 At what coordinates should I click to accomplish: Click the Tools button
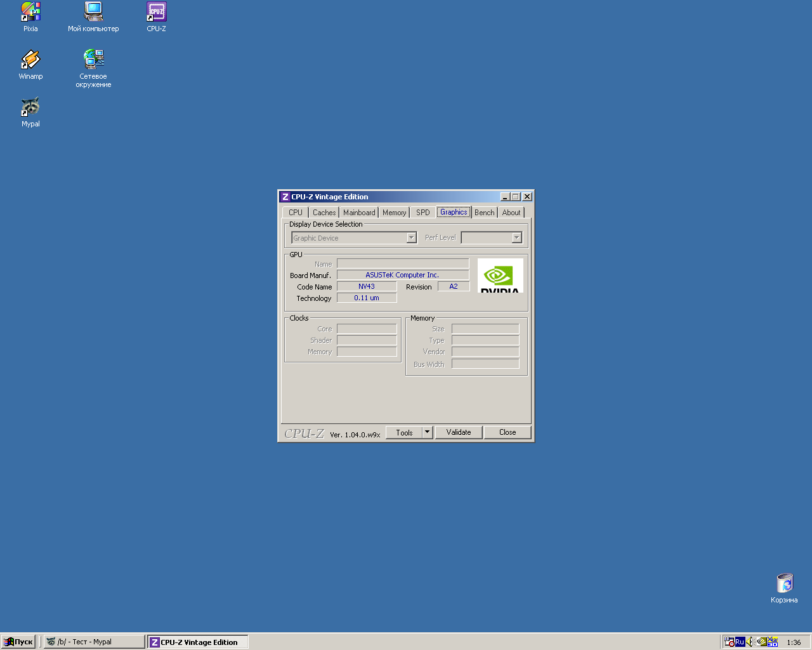pyautogui.click(x=404, y=432)
